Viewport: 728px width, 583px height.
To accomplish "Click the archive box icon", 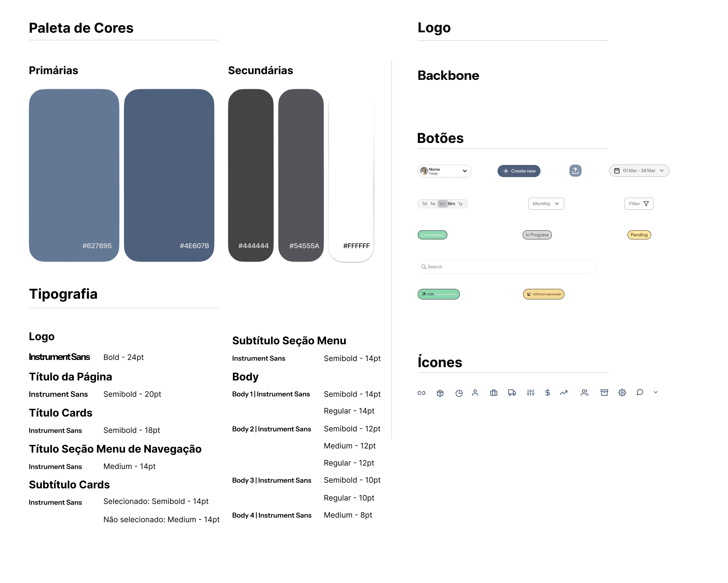I will coord(604,392).
